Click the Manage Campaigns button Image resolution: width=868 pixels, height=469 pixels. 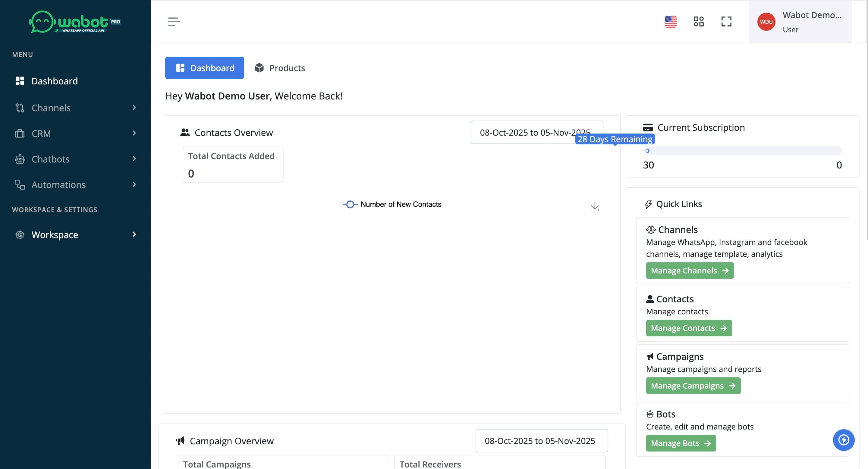pyautogui.click(x=693, y=386)
